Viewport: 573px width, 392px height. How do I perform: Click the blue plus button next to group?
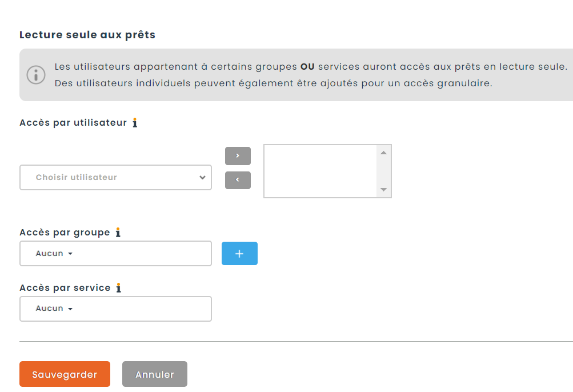[239, 254]
